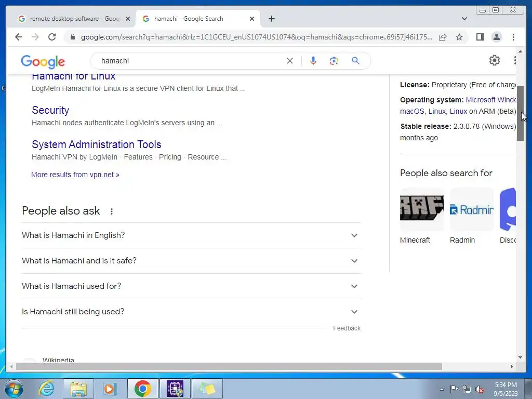
Task: Open the Security sitelink
Action: click(x=50, y=110)
